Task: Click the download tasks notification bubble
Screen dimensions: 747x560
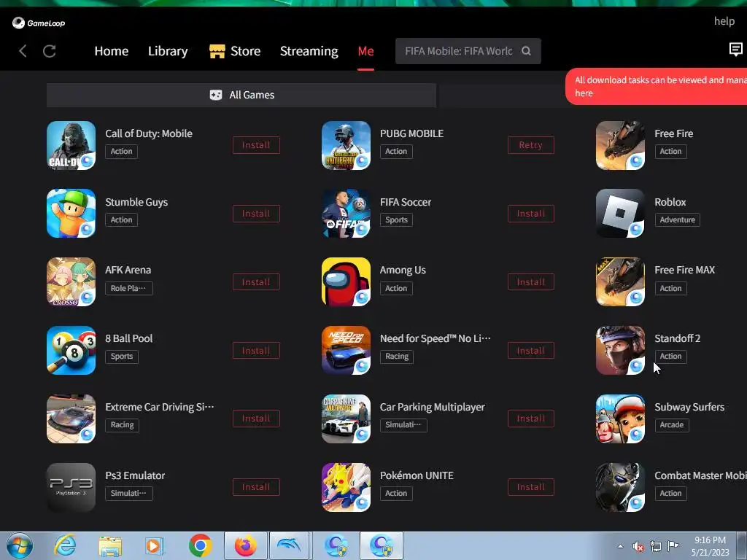Action: [x=657, y=86]
